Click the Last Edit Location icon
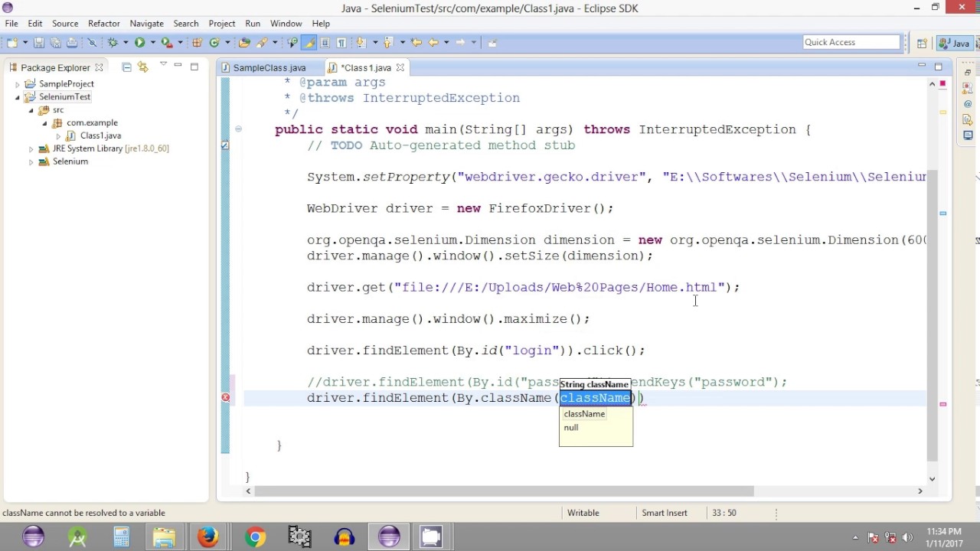This screenshot has width=980, height=551. tap(416, 43)
